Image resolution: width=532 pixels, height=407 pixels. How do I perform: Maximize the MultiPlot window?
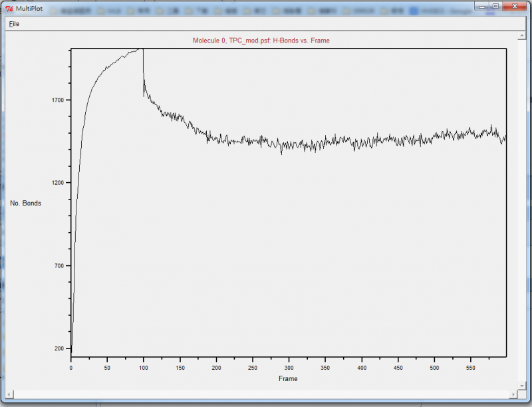pyautogui.click(x=495, y=7)
